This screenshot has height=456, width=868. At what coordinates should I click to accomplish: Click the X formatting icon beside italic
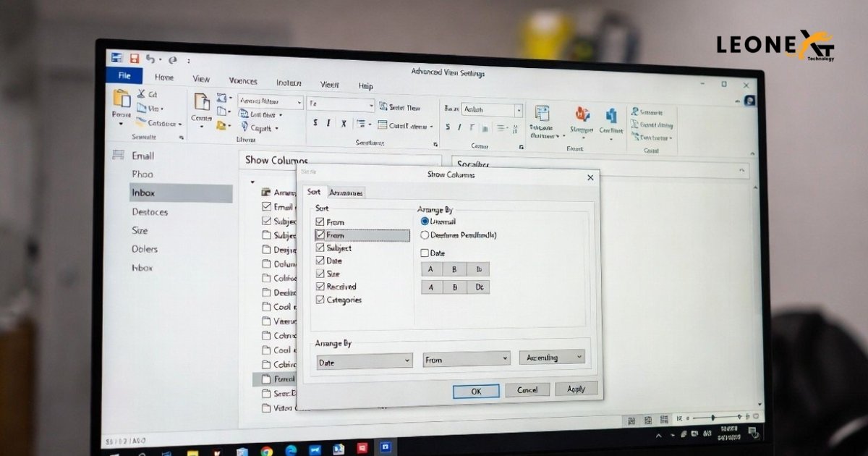point(344,124)
